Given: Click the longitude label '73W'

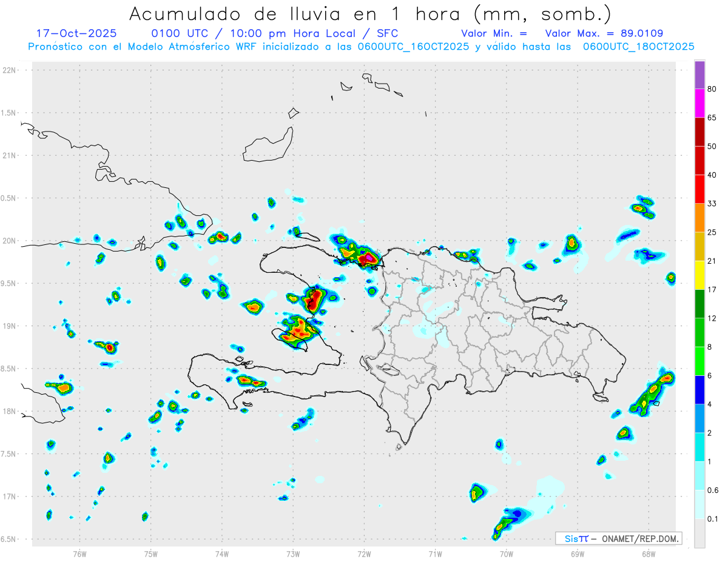Looking at the screenshot, I should pyautogui.click(x=293, y=554).
